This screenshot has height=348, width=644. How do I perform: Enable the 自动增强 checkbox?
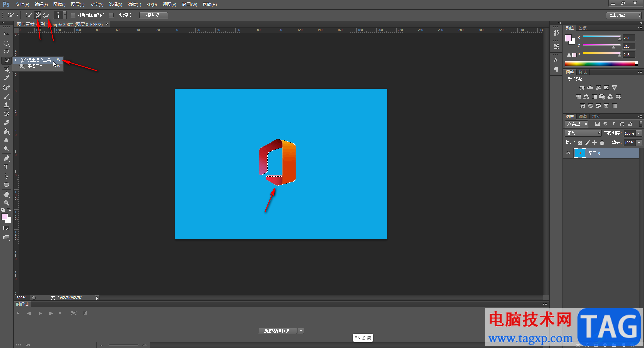(112, 15)
